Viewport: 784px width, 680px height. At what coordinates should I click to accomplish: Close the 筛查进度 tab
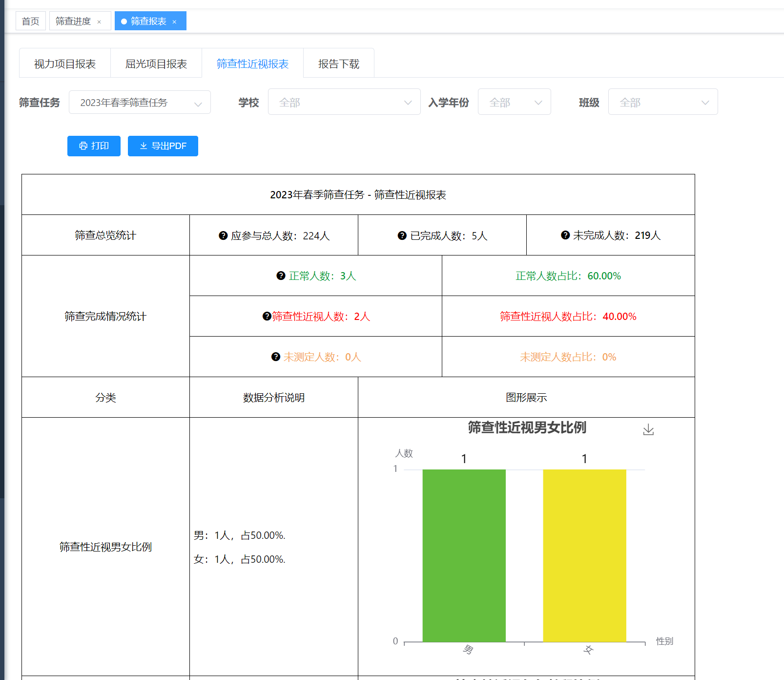tap(99, 21)
